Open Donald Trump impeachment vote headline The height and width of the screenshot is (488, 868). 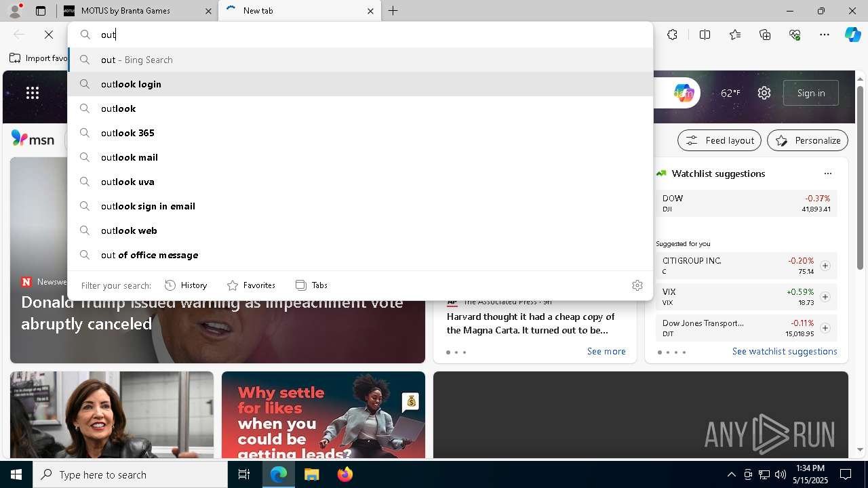(x=212, y=313)
